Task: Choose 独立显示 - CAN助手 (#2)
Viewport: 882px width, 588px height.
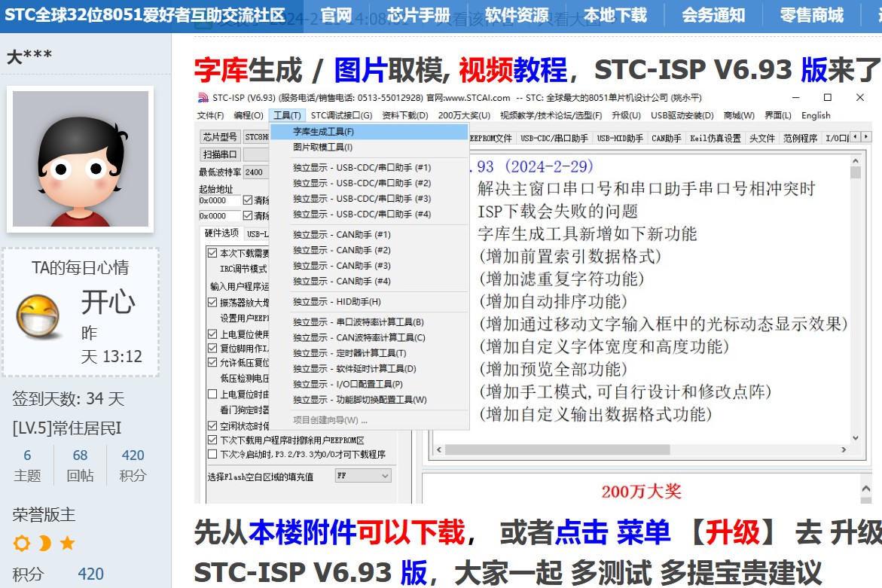Action: [369, 250]
